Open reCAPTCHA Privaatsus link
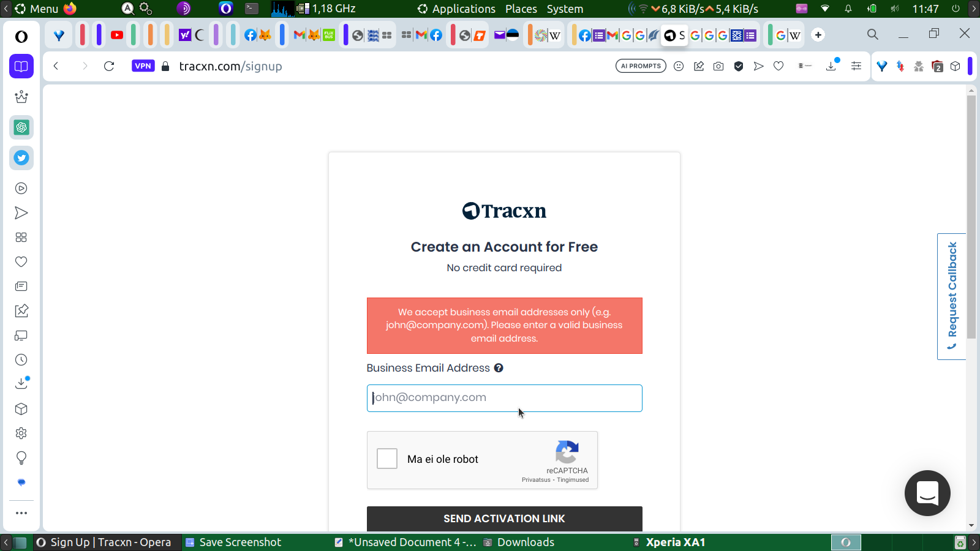The width and height of the screenshot is (980, 551). coord(536,480)
